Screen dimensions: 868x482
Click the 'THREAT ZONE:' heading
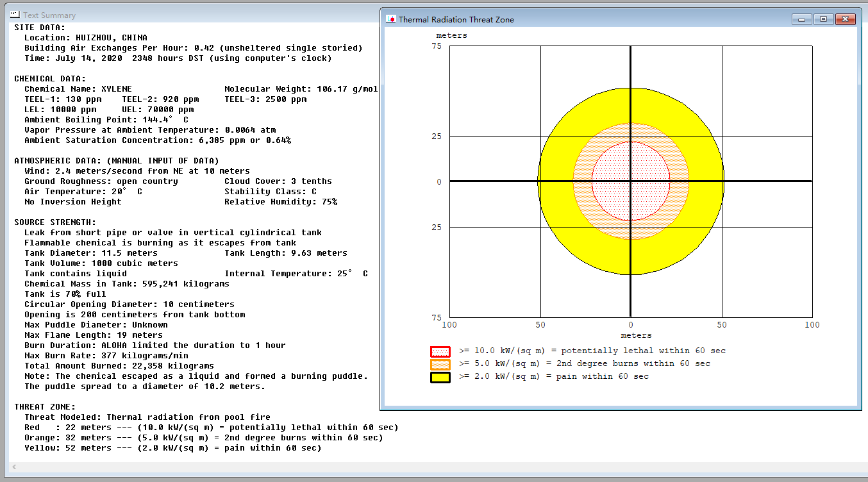[x=45, y=407]
